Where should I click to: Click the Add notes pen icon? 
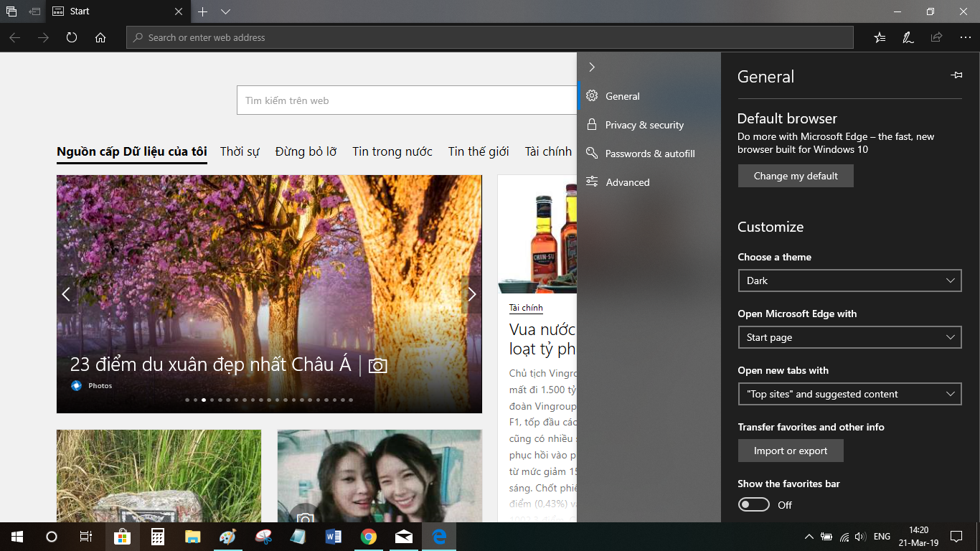[908, 37]
